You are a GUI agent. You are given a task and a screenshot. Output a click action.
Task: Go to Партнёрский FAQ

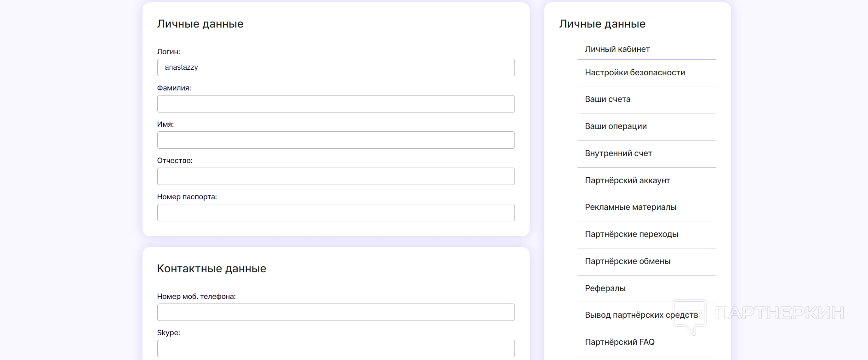(x=619, y=342)
